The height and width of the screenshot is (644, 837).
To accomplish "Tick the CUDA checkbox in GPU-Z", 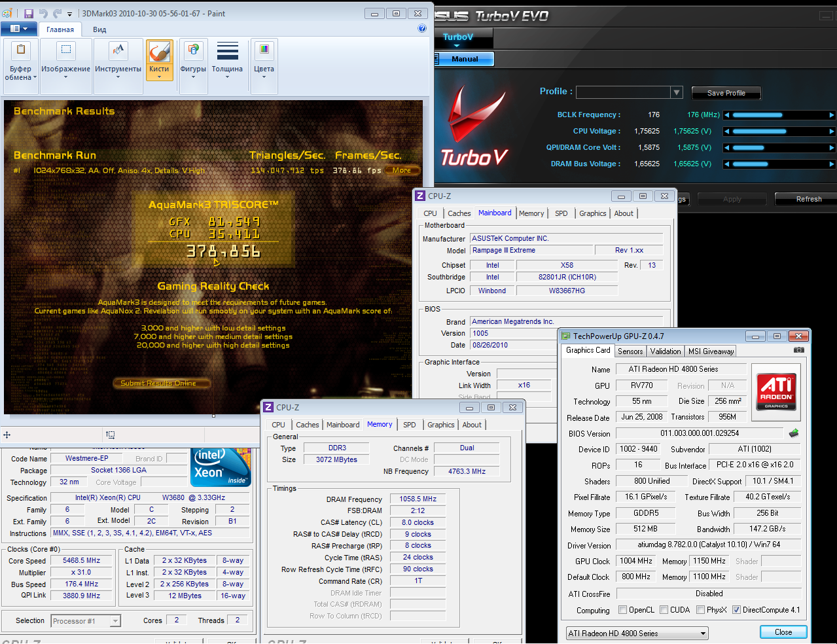I will (664, 610).
